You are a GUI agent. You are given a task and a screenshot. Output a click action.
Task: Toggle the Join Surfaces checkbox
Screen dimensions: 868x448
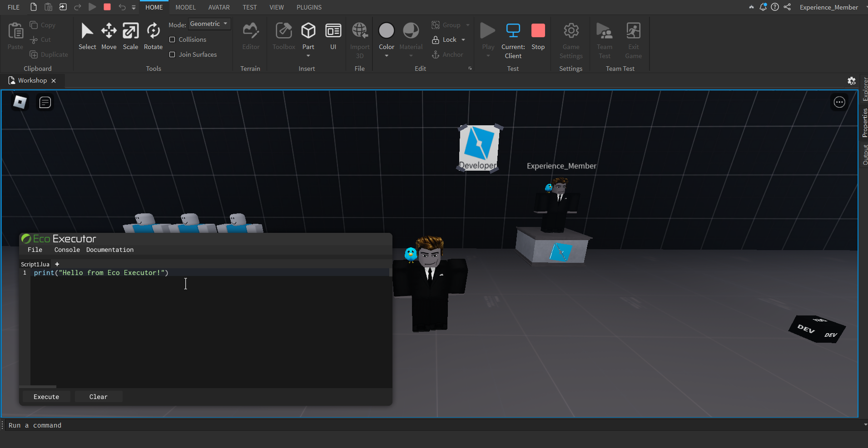pyautogui.click(x=172, y=54)
